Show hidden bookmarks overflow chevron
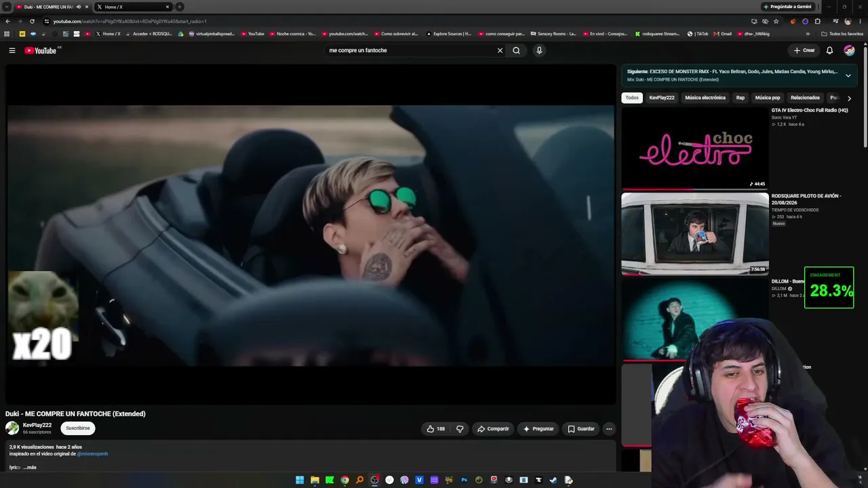The height and width of the screenshot is (488, 868). 808,34
